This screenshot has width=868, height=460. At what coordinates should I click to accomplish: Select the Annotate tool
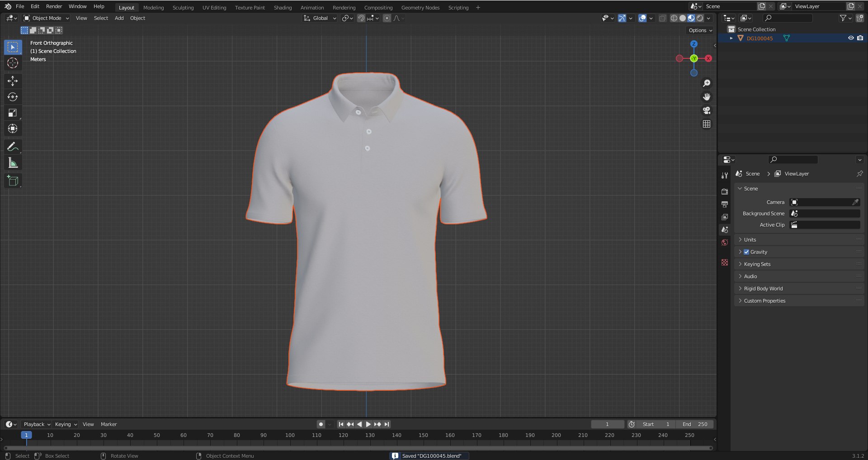click(x=13, y=147)
